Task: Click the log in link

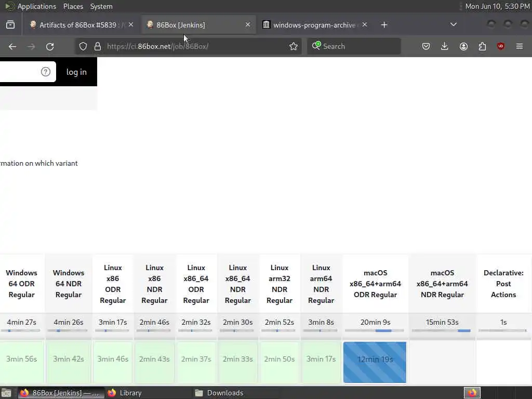Action: tap(76, 72)
